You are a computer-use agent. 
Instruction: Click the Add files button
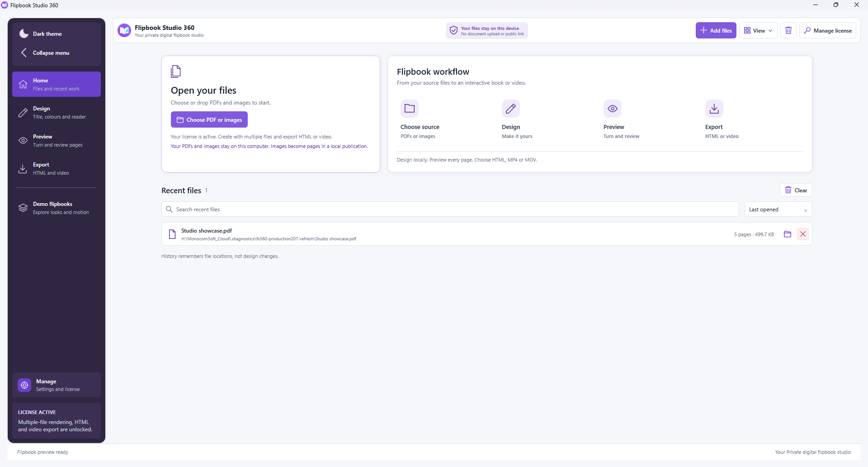(x=716, y=30)
